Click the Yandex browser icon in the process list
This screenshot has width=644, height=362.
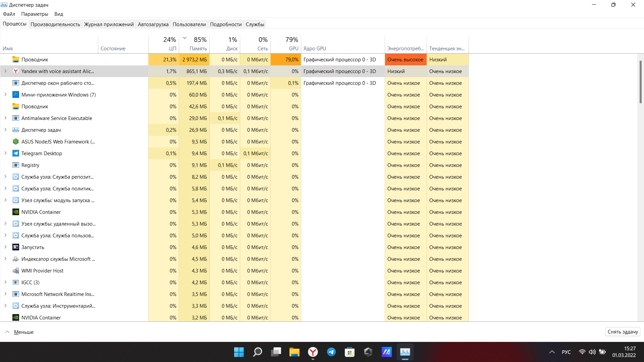point(16,71)
